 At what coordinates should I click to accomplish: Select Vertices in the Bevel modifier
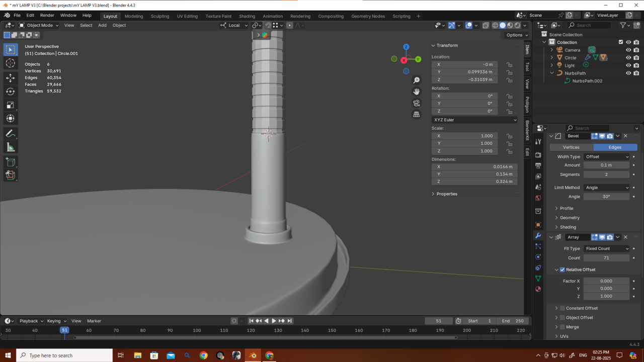[x=571, y=147]
